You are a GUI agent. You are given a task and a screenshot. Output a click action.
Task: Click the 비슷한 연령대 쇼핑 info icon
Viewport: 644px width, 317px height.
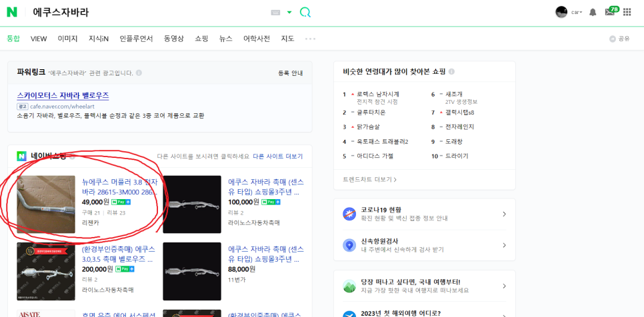[451, 72]
